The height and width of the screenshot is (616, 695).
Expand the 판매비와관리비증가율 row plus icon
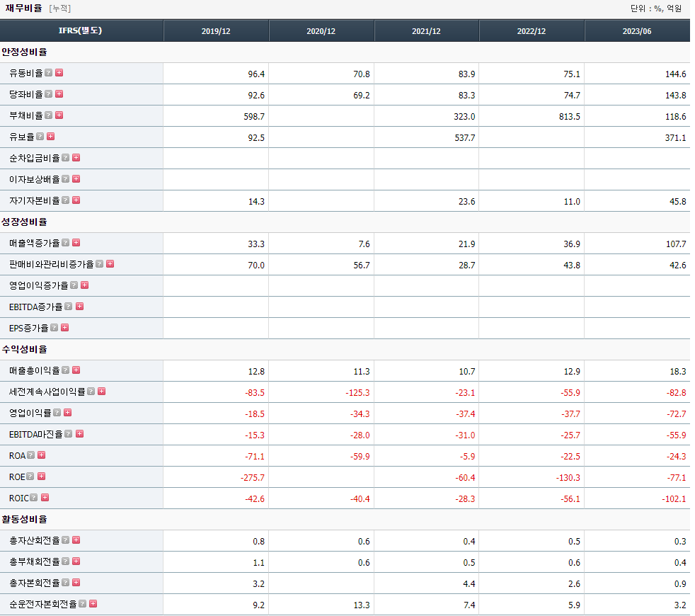pyautogui.click(x=110, y=264)
